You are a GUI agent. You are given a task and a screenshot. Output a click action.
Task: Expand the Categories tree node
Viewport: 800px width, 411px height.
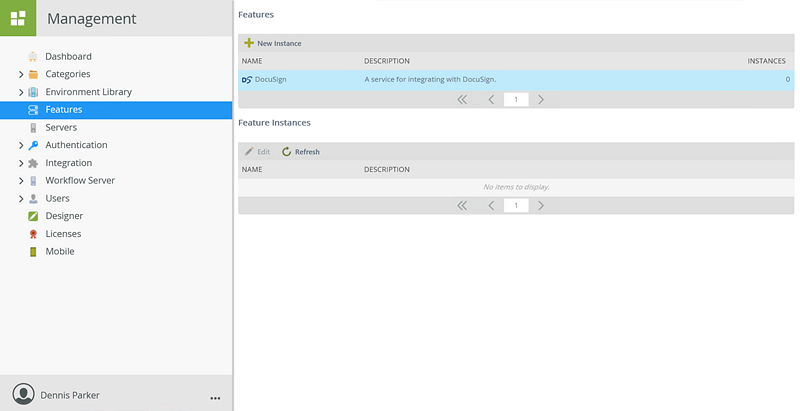[21, 74]
